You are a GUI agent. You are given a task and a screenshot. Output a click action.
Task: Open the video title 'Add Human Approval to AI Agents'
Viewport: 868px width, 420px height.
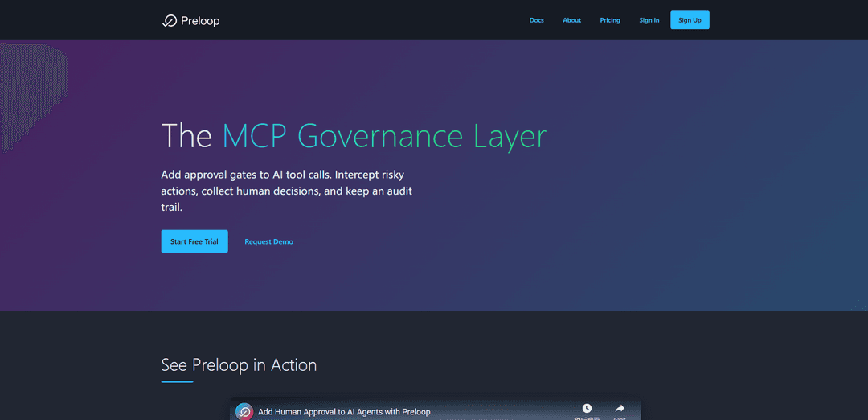(344, 412)
